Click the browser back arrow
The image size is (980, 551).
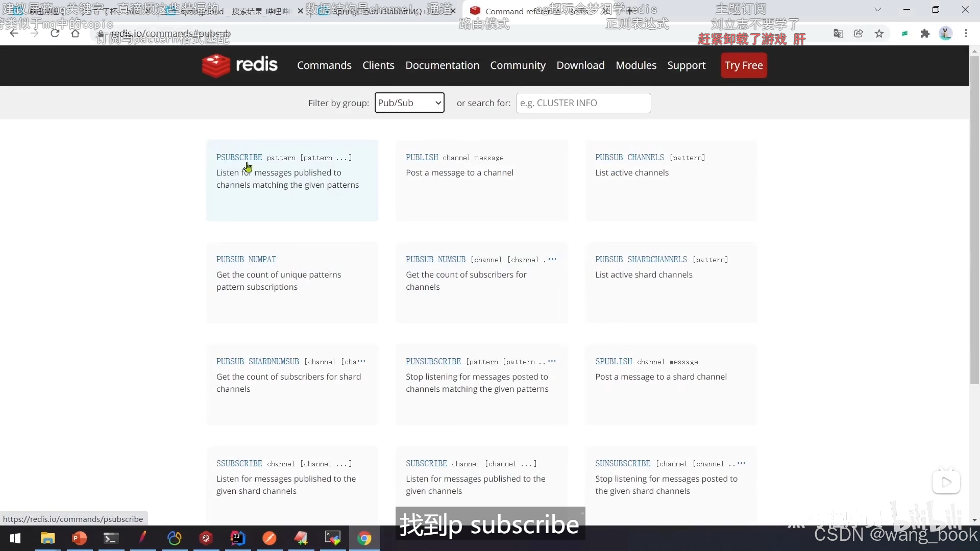click(14, 34)
